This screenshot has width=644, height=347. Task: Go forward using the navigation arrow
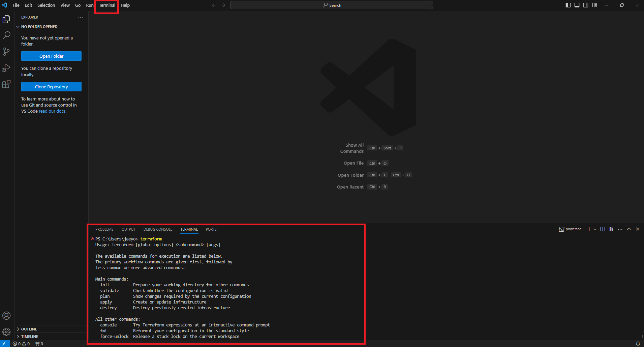(x=223, y=5)
